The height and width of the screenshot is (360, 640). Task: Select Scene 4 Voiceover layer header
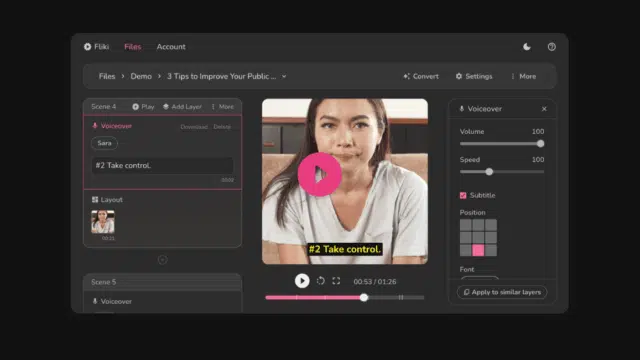click(x=112, y=126)
